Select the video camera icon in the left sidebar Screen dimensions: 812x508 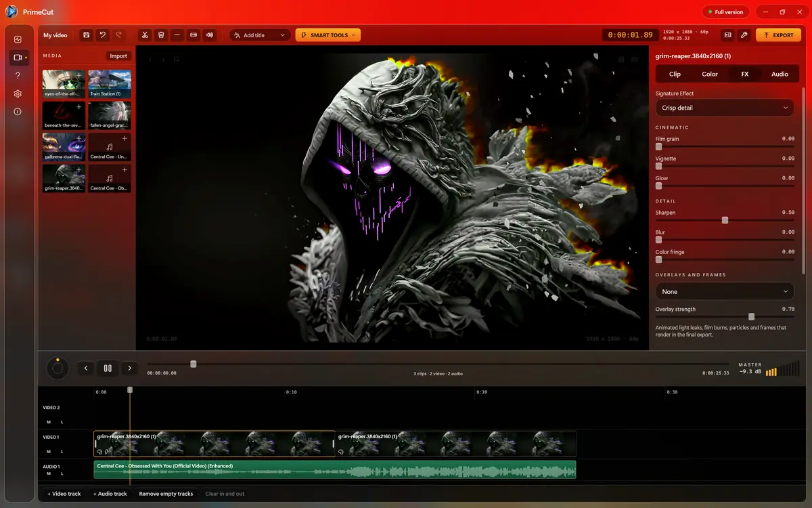[x=18, y=58]
